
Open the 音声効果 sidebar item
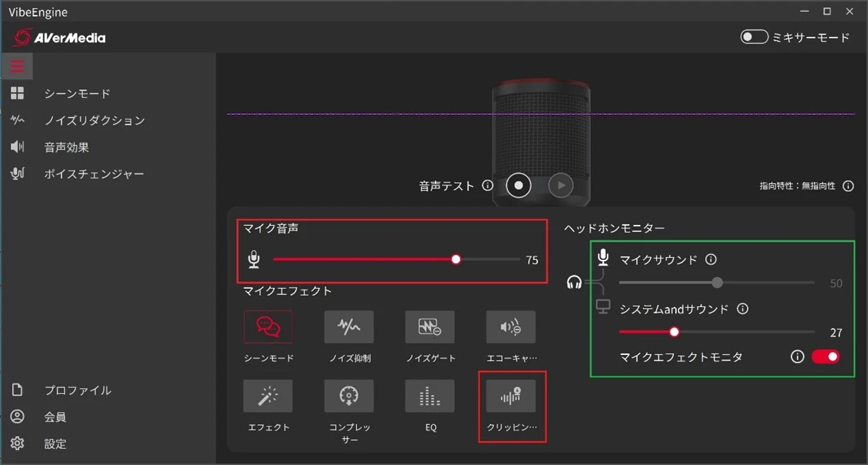[66, 147]
